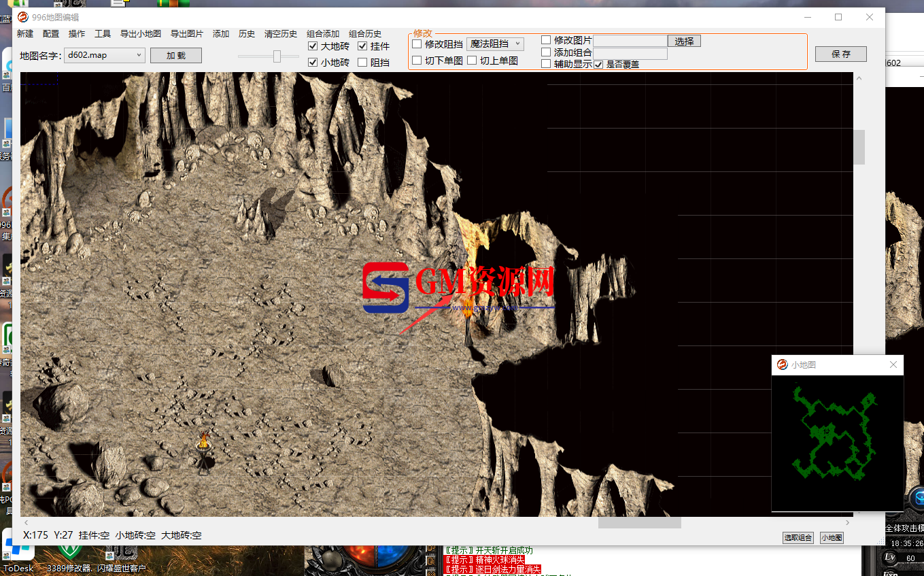Click the 996地图编辑 title bar app icon
The image size is (924, 576).
point(22,17)
